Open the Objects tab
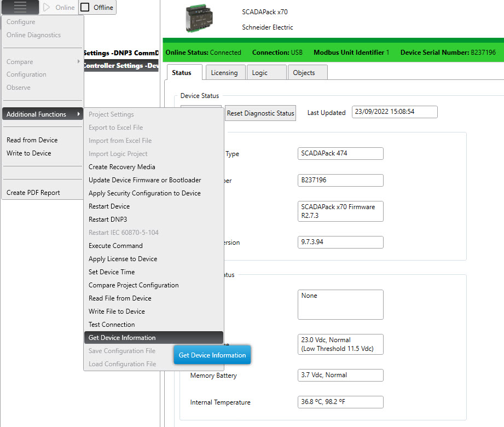The width and height of the screenshot is (504, 427). 308,73
